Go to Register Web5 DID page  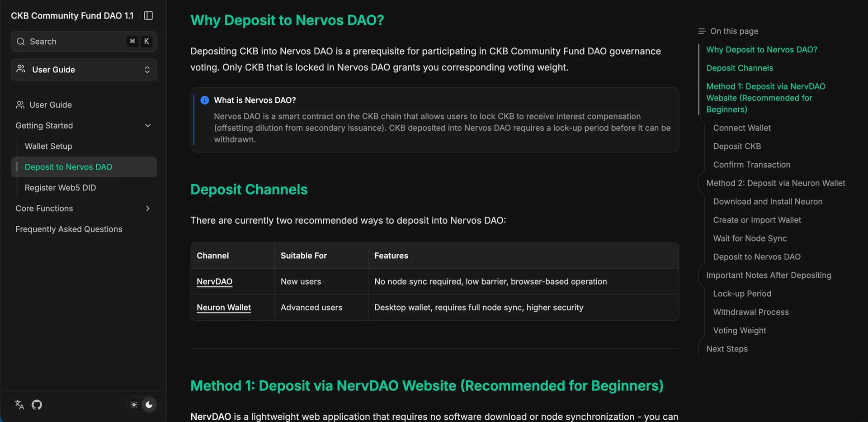(60, 188)
